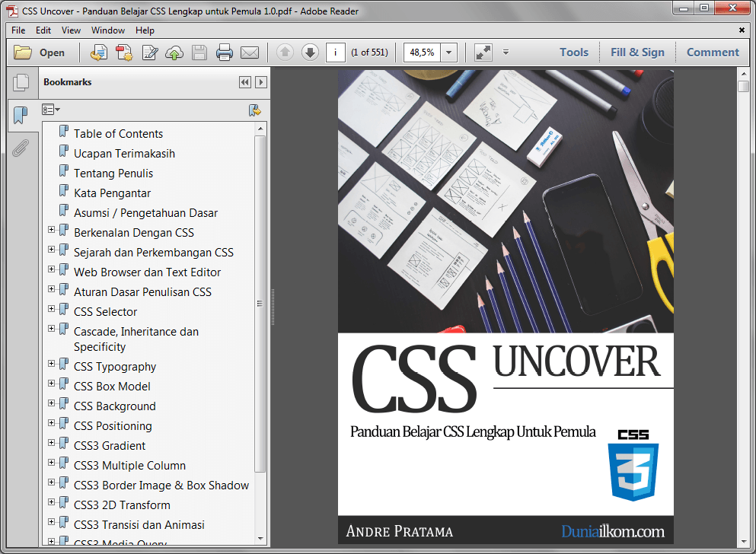Open the Tools pane
Viewport: 756px width, 554px height.
(x=574, y=52)
